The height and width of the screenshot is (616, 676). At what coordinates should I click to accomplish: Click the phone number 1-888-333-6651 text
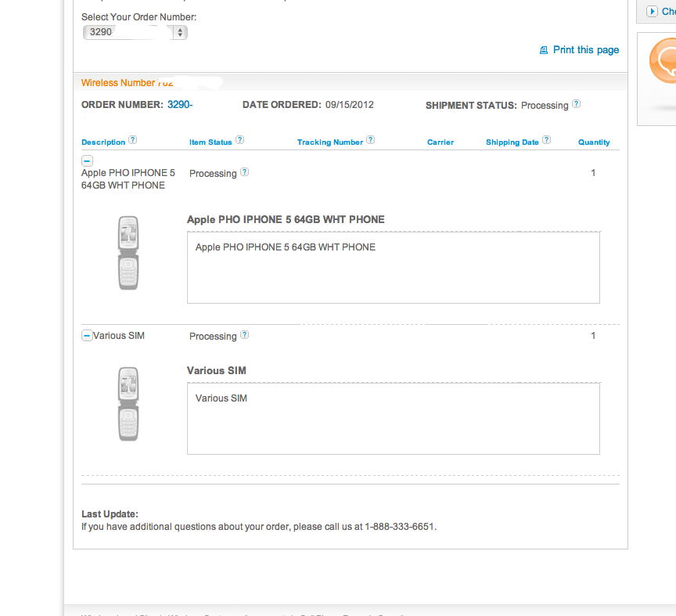pos(399,527)
